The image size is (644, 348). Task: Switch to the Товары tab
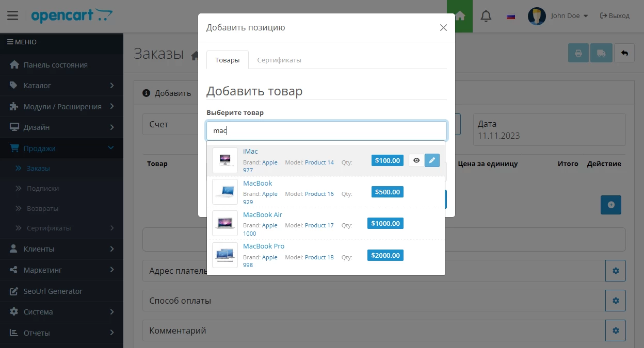pos(227,60)
